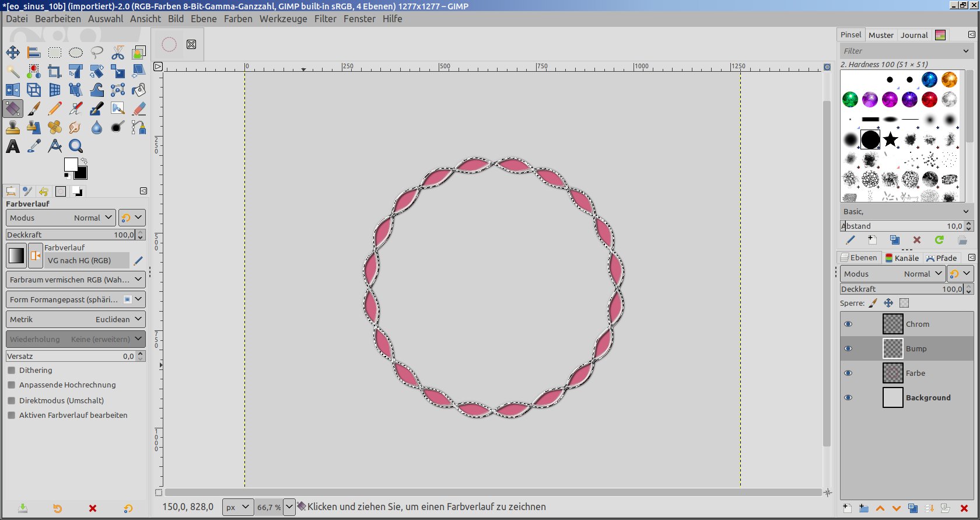
Task: Select the Move tool in toolbox
Action: point(13,53)
